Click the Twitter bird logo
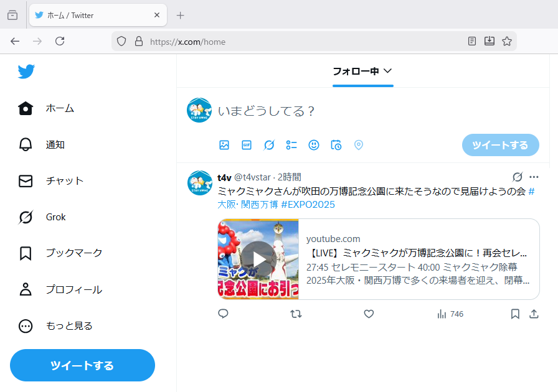 click(x=26, y=72)
